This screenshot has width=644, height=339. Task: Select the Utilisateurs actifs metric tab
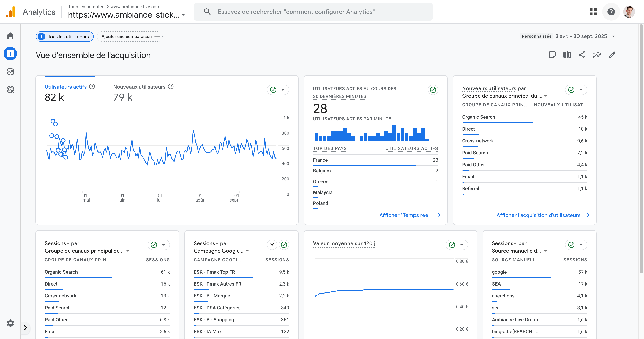coord(66,87)
